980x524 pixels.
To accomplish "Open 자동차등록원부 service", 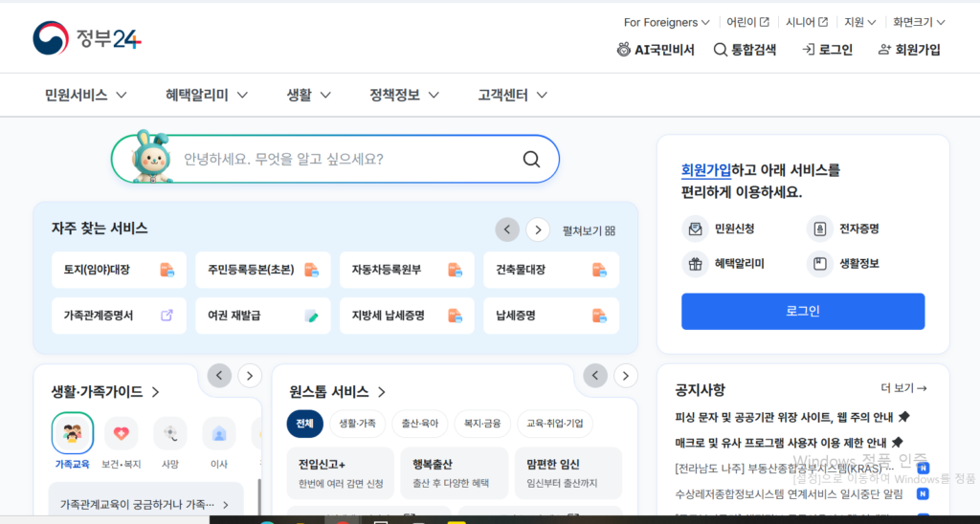I will pyautogui.click(x=407, y=270).
